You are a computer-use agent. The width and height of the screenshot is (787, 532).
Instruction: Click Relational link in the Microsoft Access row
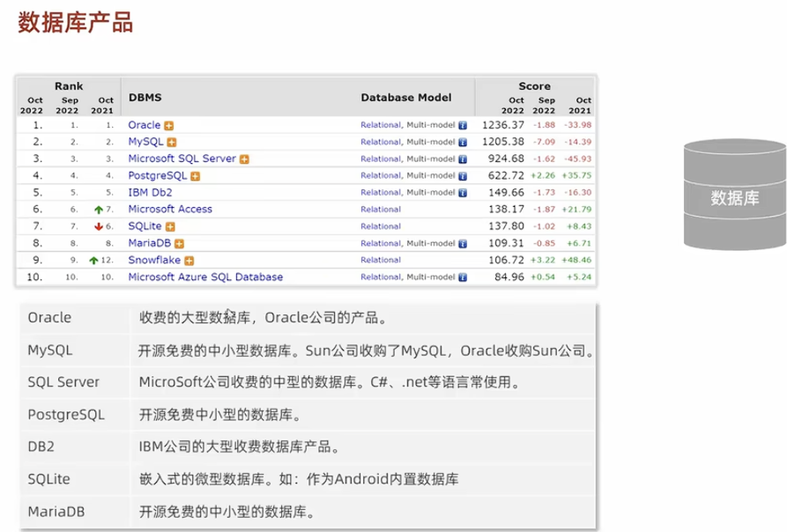coord(381,210)
